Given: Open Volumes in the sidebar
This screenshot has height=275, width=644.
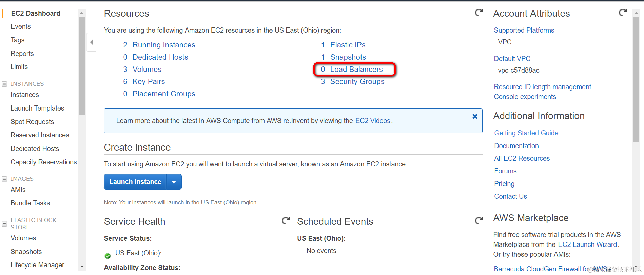Looking at the screenshot, I should point(23,238).
